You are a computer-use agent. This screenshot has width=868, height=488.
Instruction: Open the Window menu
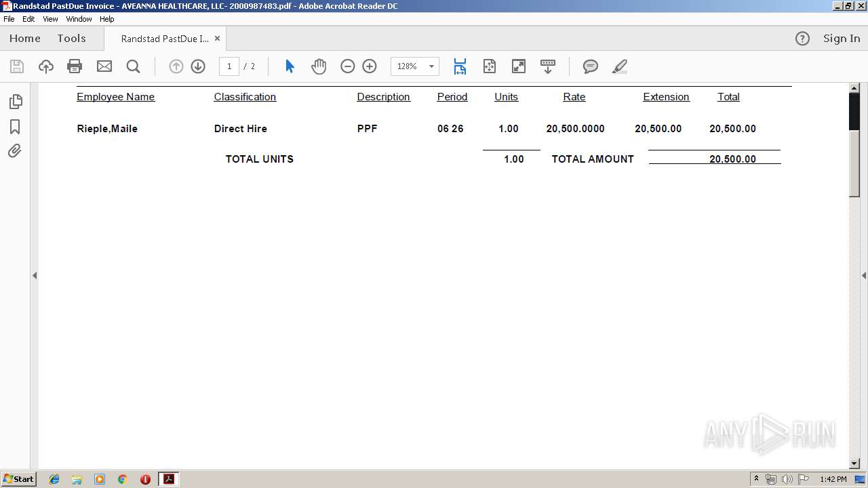click(x=79, y=19)
